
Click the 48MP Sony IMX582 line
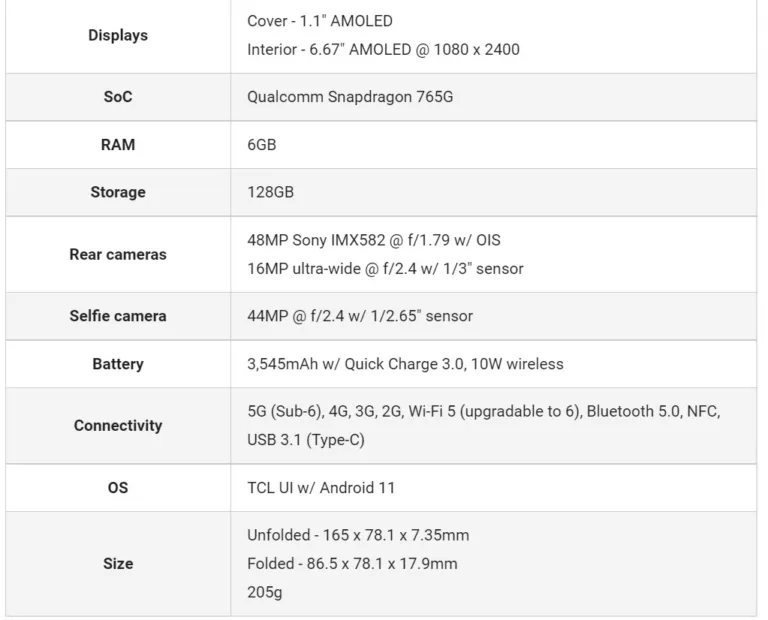374,240
